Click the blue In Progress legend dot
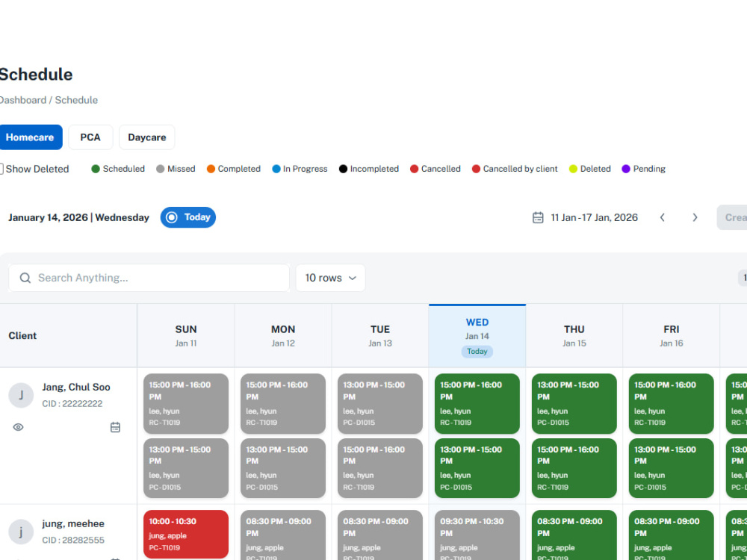 [x=276, y=169]
